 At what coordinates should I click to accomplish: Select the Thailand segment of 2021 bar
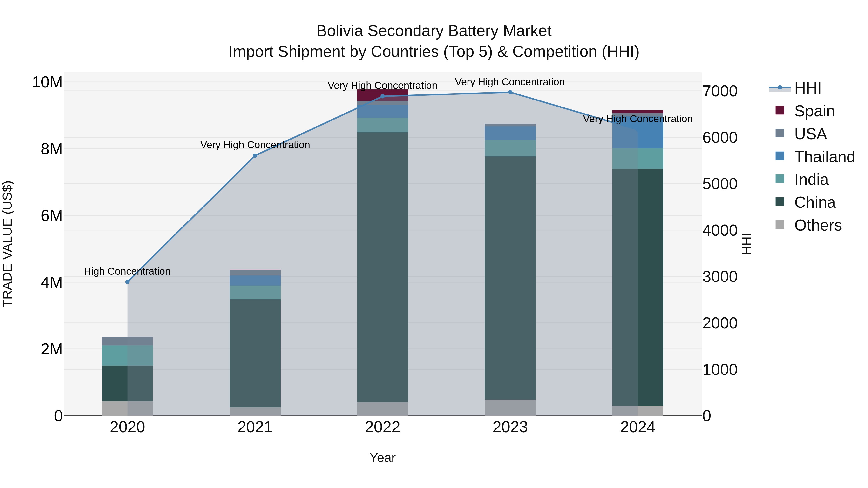(x=255, y=281)
